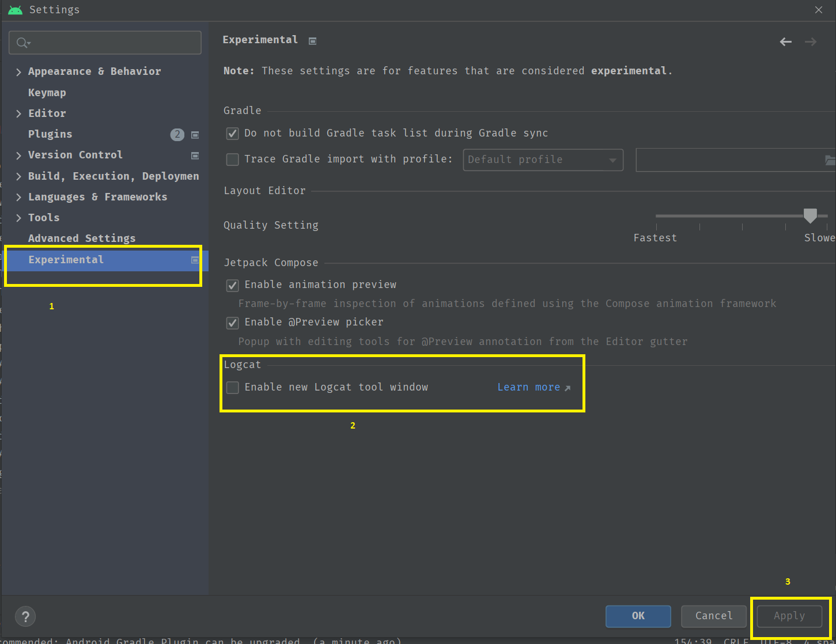
Task: Click the search magnifier icon in Settings
Action: (x=23, y=43)
